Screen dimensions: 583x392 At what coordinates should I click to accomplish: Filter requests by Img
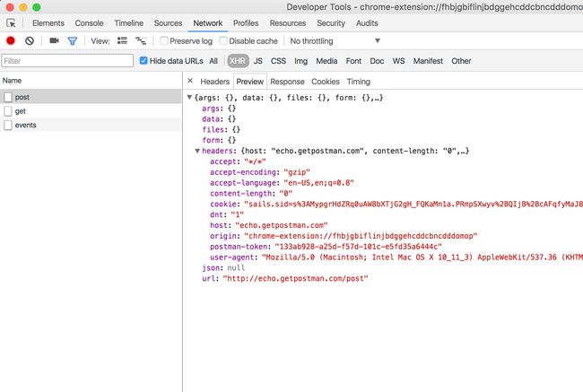click(300, 61)
